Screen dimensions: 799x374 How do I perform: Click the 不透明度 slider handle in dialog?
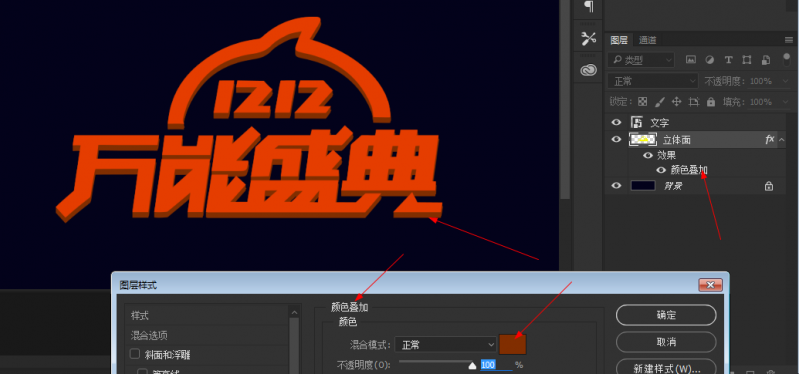click(x=472, y=365)
